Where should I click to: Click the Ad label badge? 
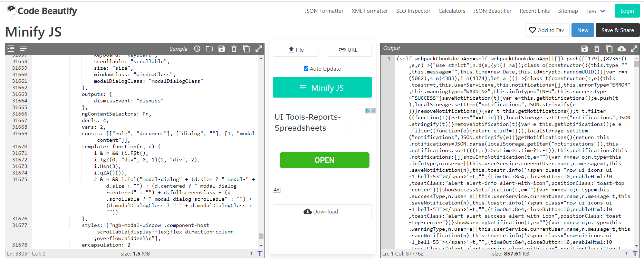277,190
